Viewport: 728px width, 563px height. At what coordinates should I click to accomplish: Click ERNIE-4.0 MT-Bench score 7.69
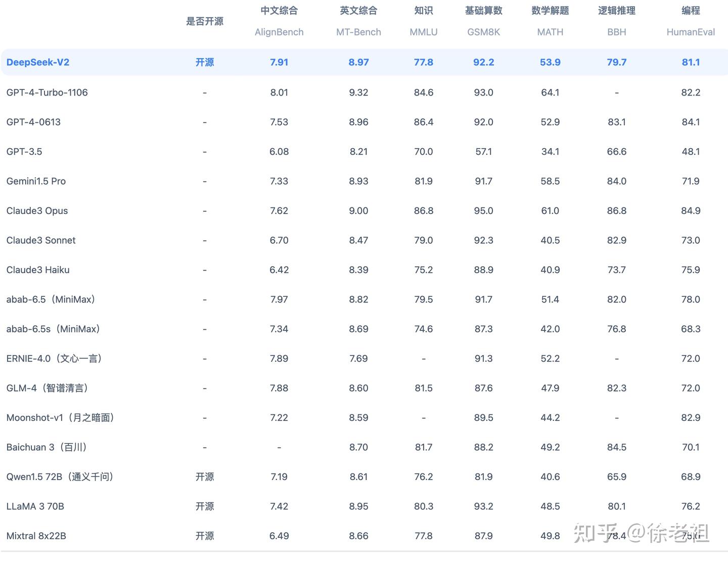[358, 359]
